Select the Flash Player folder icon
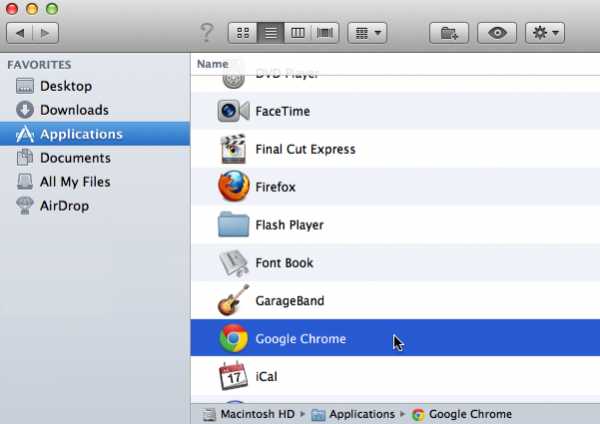 [x=233, y=225]
